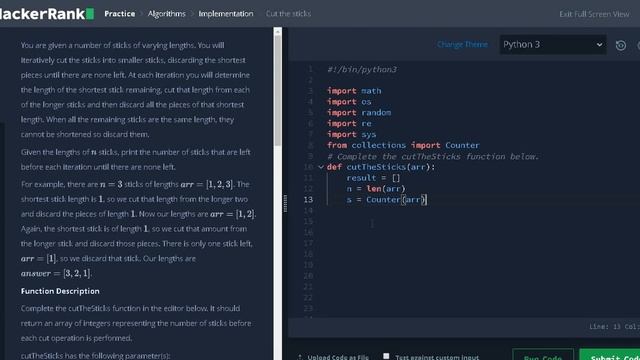
Task: Click the 'Complete the cutTheSticks function below' comment
Action: pos(433,156)
